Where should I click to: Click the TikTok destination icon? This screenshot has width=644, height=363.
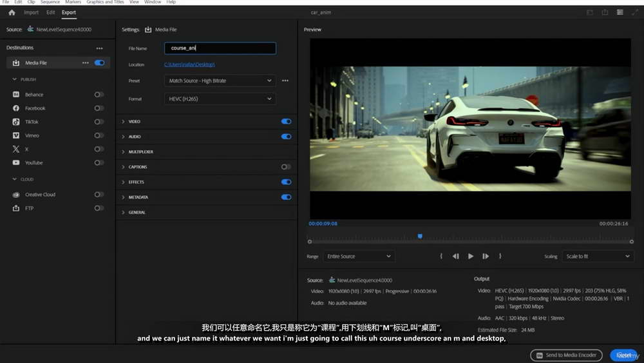coord(16,122)
